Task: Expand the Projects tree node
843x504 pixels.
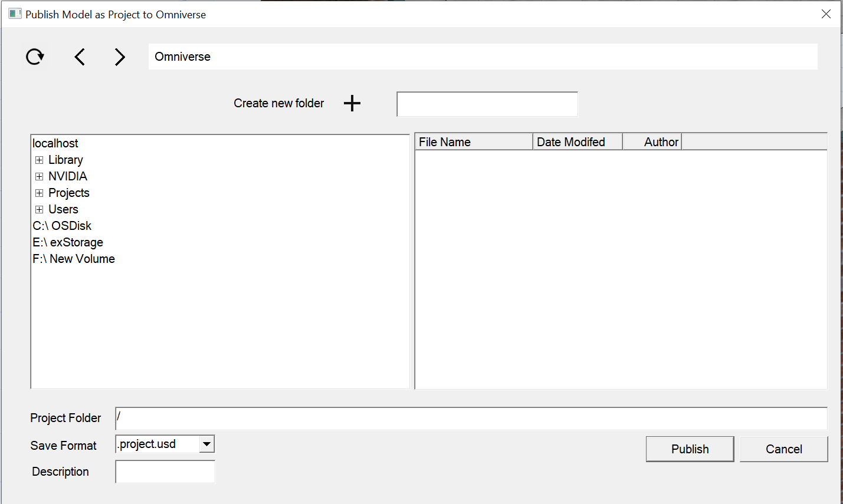Action: click(39, 193)
